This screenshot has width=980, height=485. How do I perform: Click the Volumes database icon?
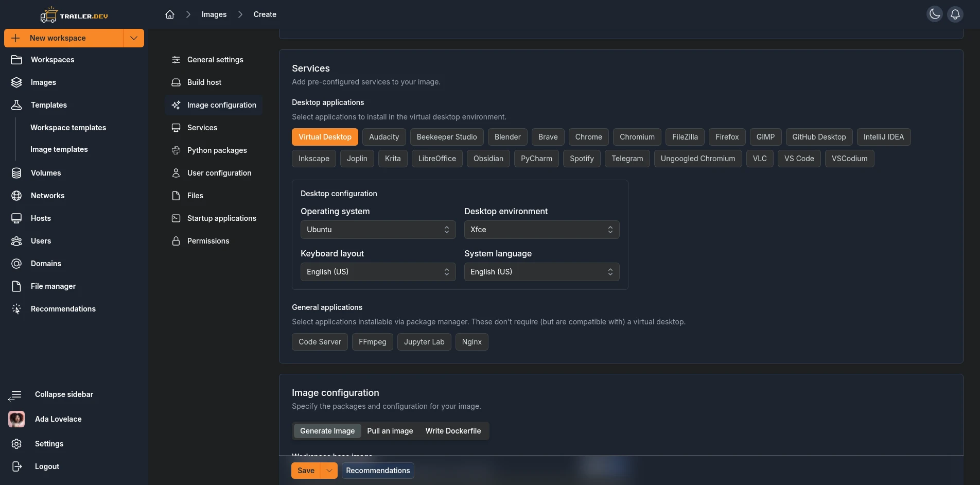tap(16, 173)
